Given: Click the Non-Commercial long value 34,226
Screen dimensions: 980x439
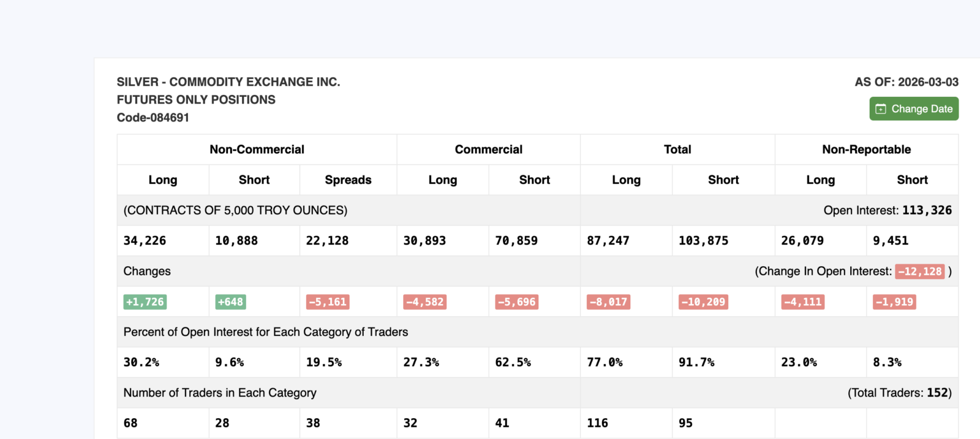Looking at the screenshot, I should (145, 241).
